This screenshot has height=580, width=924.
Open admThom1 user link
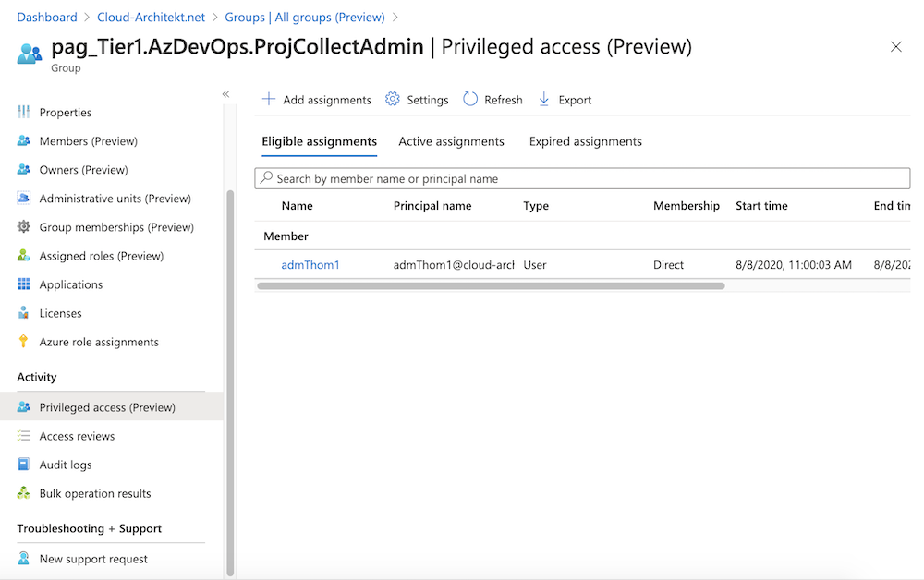point(310,265)
